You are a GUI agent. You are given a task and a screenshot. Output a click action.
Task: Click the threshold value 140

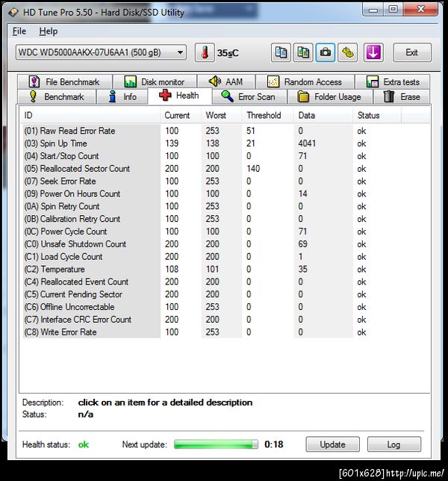click(x=253, y=168)
